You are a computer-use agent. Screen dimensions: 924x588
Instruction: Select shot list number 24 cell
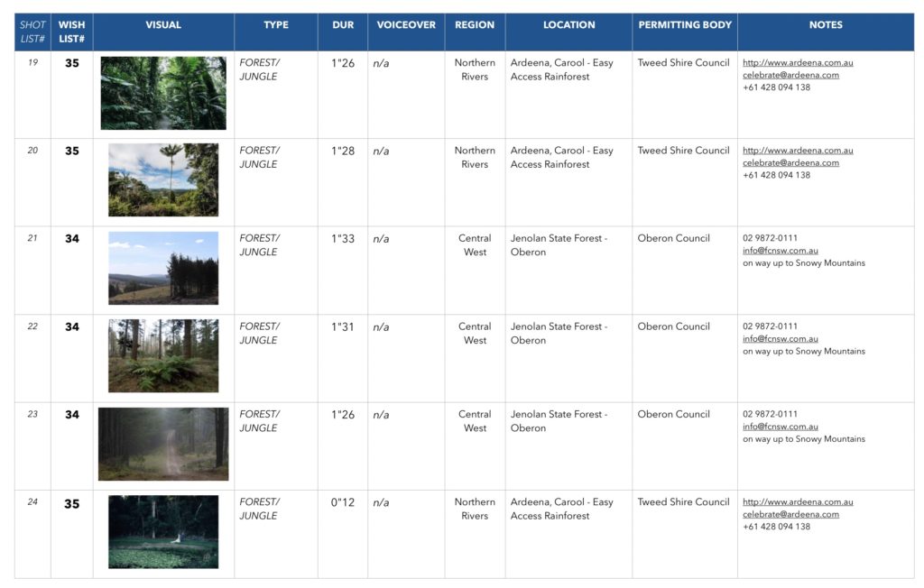32,535
